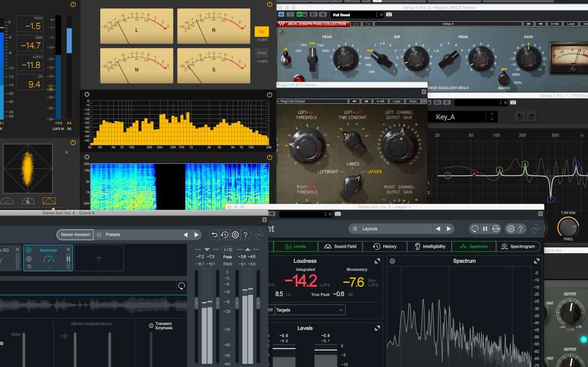Screen dimensions: 588x367
Task: Redo in PuigTec MEQ5 toolbar
Action: tap(368, 24)
